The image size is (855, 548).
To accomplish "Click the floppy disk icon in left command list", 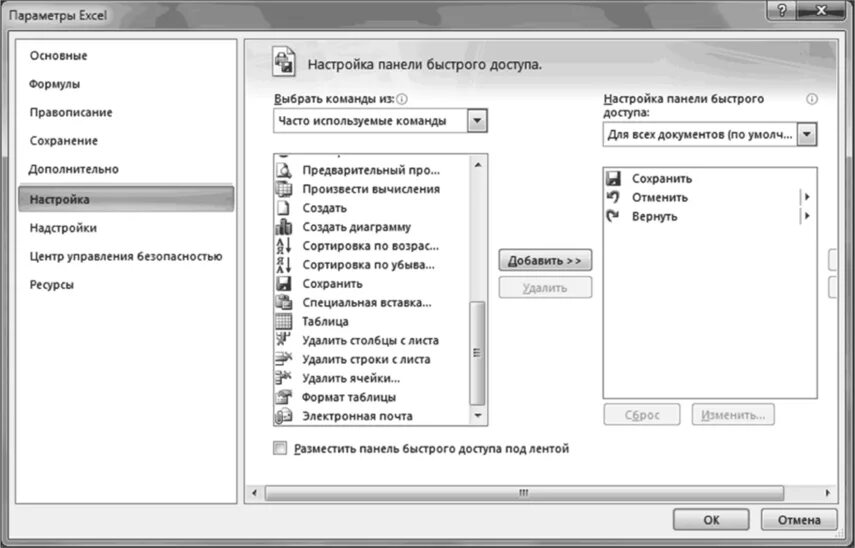I will pos(284,284).
